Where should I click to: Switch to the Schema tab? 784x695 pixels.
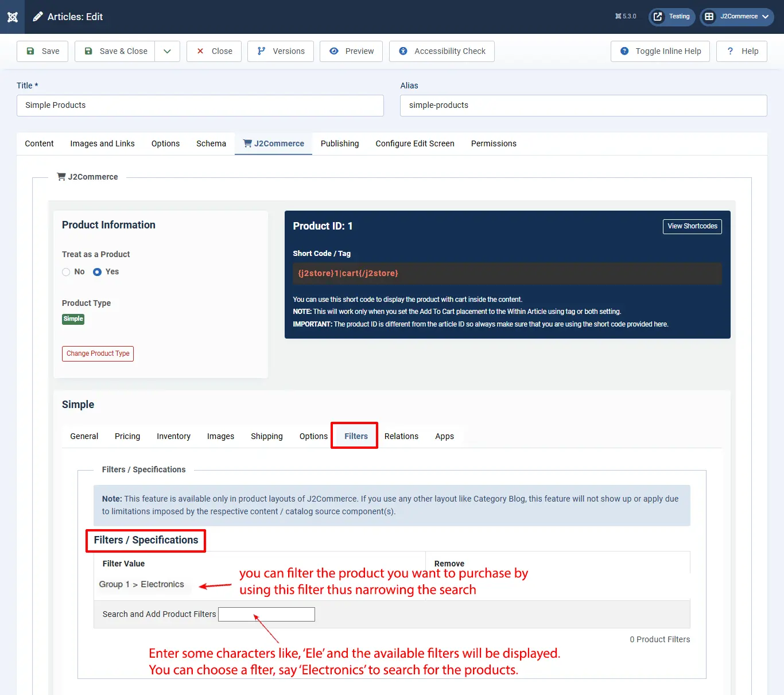[211, 143]
